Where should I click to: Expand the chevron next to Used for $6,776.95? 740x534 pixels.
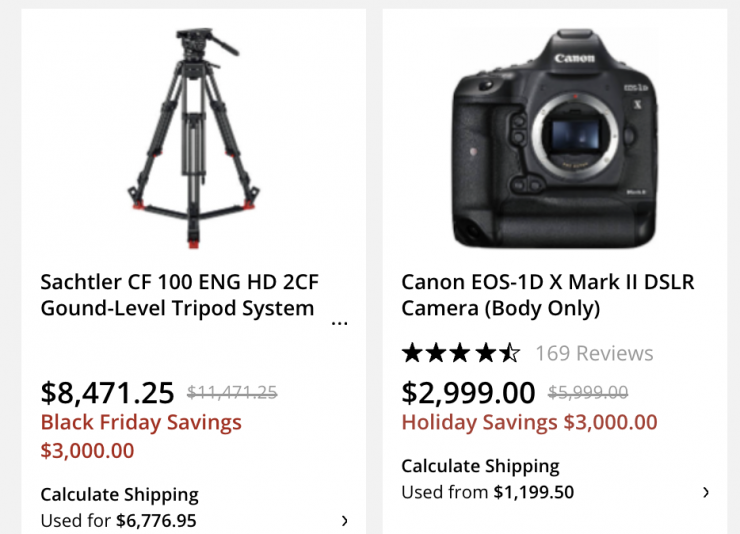coord(345,520)
